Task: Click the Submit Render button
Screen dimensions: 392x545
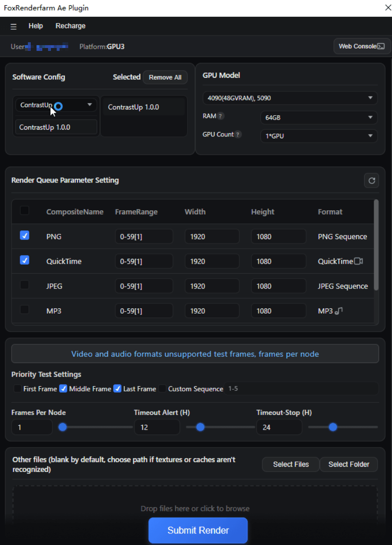Action: [x=198, y=530]
